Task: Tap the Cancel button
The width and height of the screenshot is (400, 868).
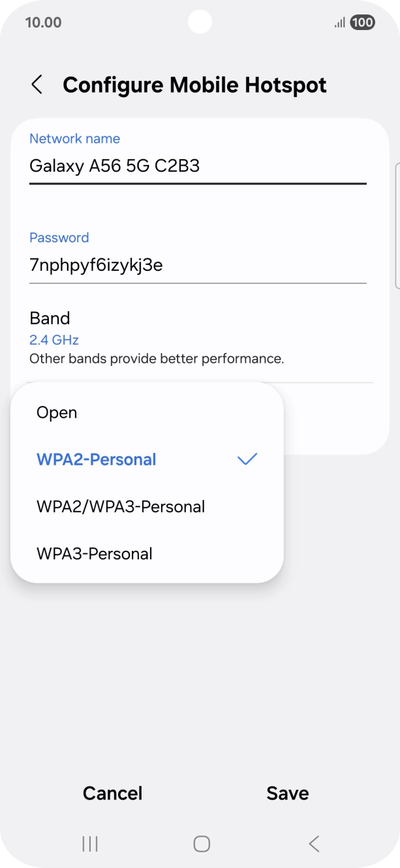Action: tap(112, 793)
